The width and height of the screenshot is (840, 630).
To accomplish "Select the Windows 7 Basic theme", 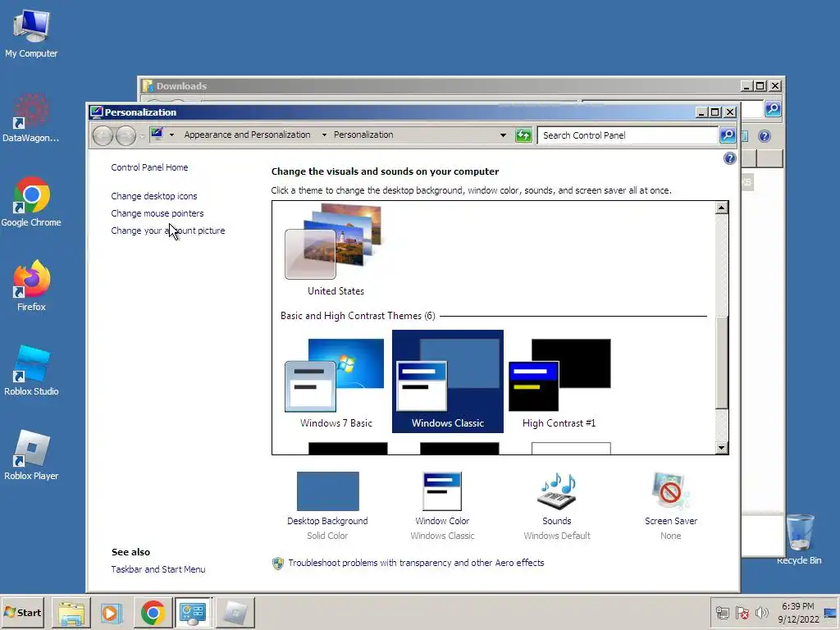I will 336,381.
